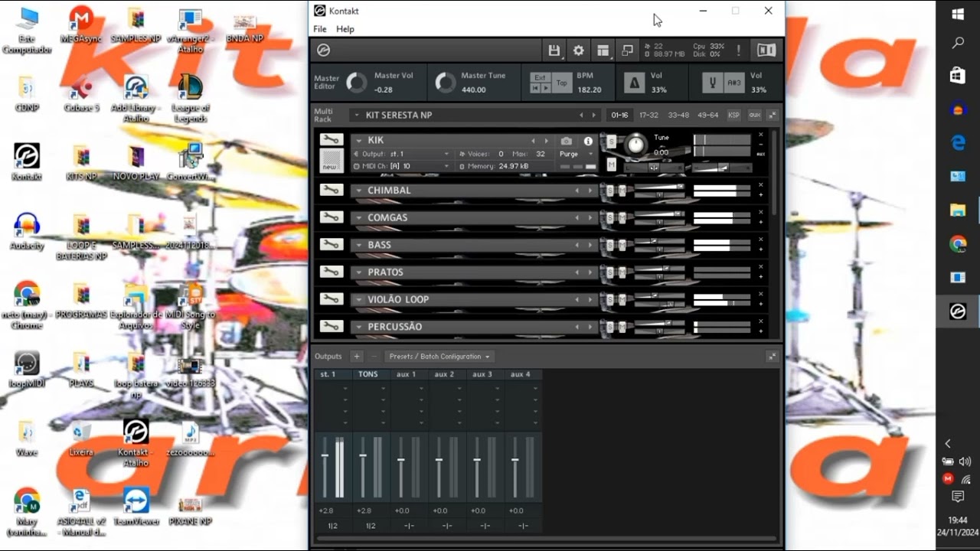This screenshot has width=980, height=551.
Task: Switch to rack page 17-32
Action: point(648,115)
